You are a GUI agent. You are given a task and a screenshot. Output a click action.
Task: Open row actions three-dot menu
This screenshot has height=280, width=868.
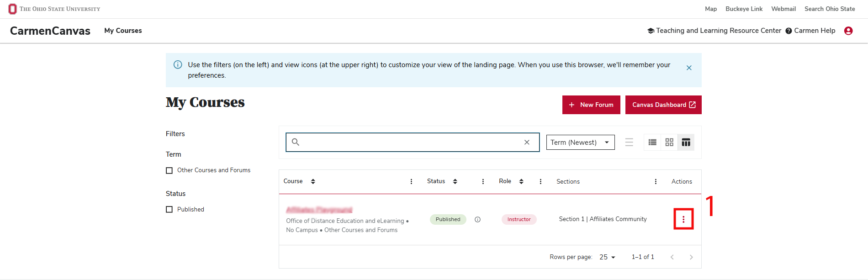683,219
